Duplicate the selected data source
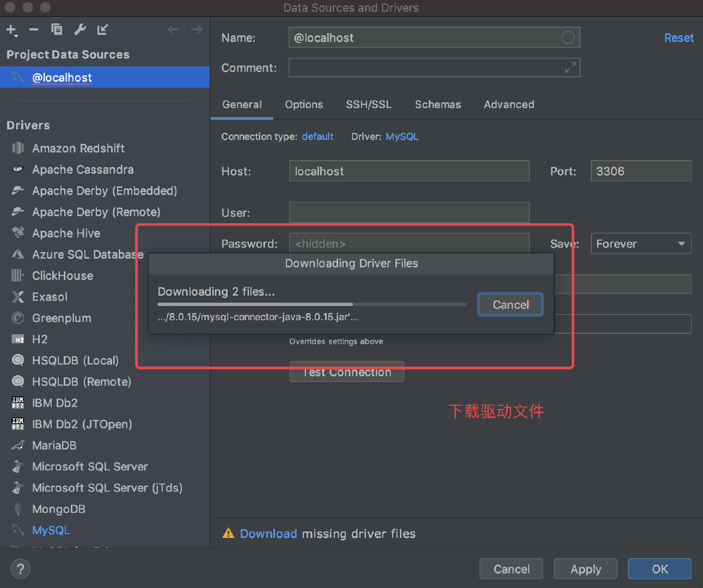This screenshot has height=588, width=703. (57, 29)
